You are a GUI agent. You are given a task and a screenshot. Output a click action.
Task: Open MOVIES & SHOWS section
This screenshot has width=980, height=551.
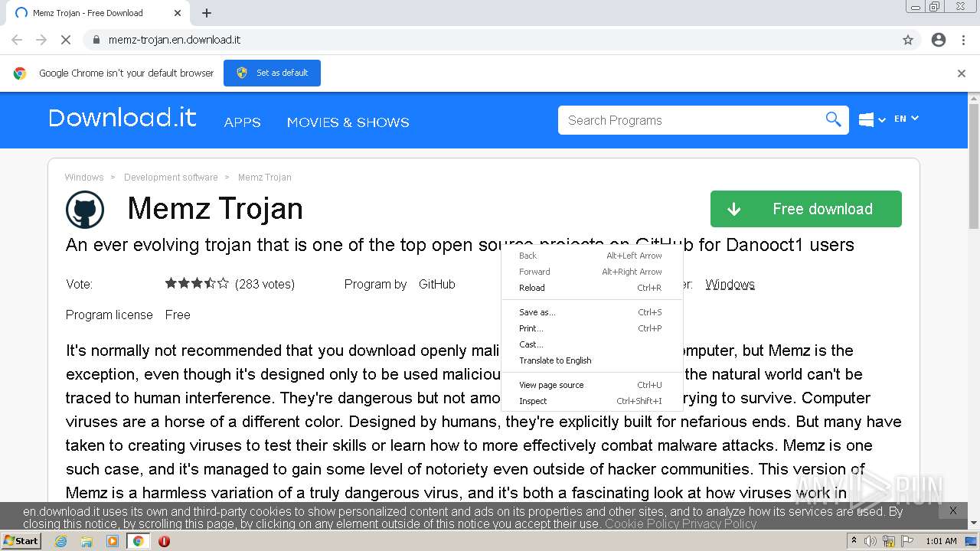coord(348,122)
